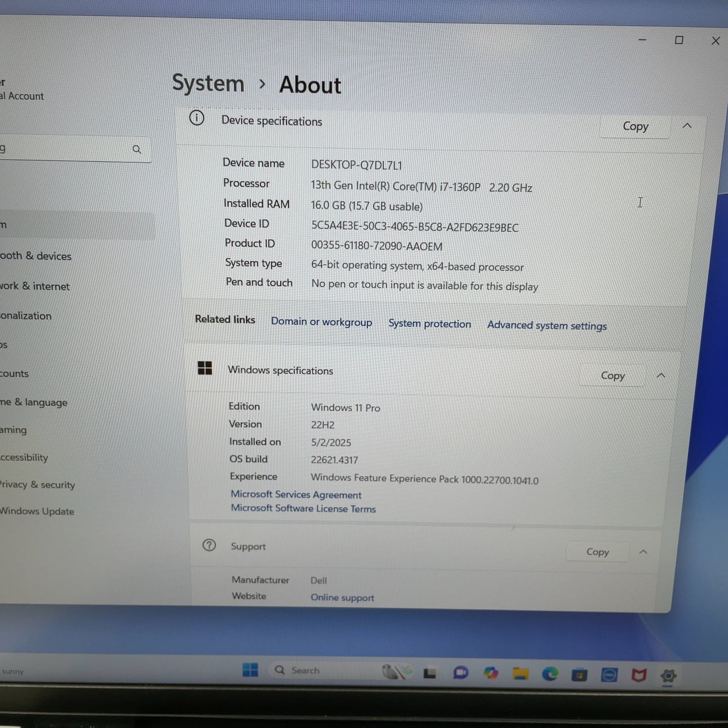Click the Device ID value 5C5A4E3E

coord(415,227)
